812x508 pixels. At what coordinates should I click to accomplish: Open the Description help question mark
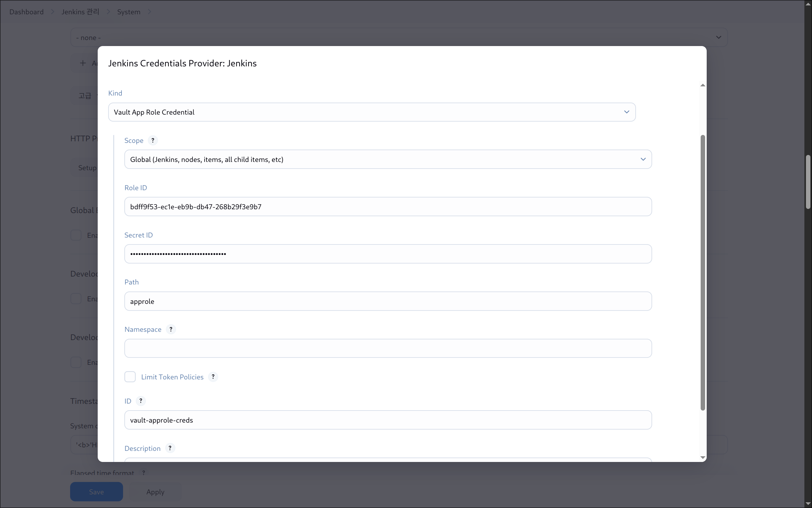click(170, 448)
